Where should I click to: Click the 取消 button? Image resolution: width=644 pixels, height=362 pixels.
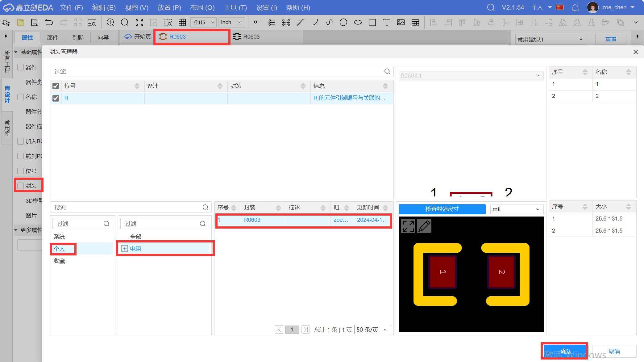pos(614,351)
